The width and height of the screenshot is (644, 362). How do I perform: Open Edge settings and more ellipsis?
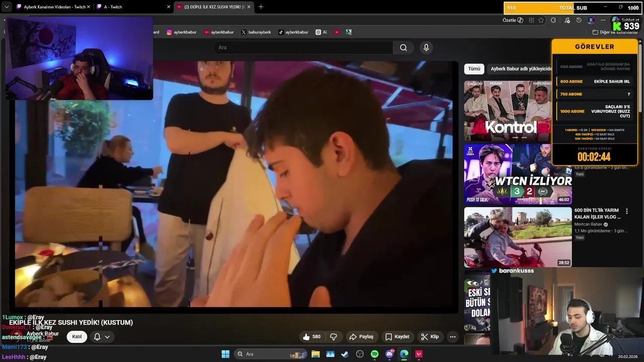point(603,20)
